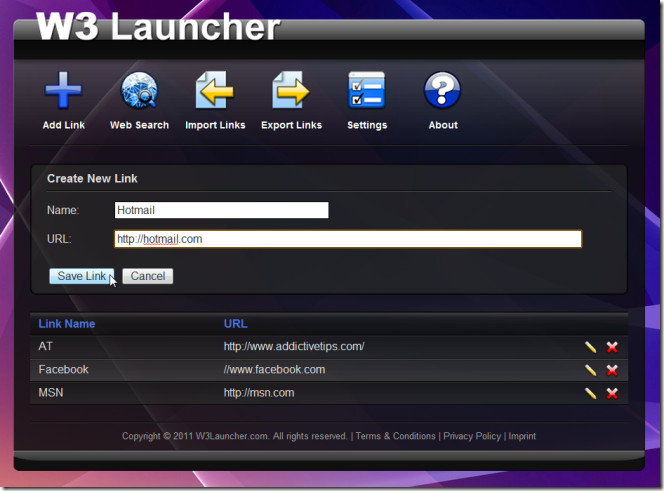This screenshot has height=491, width=664.
Task: Open the Settings checklist icon
Action: pyautogui.click(x=367, y=90)
